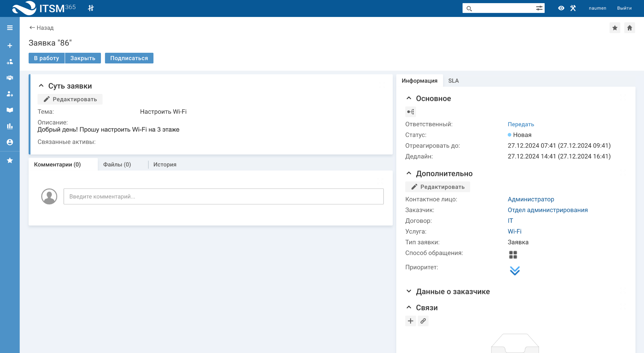644x353 pixels.
Task: Collapse the Дополнительно section
Action: [409, 173]
